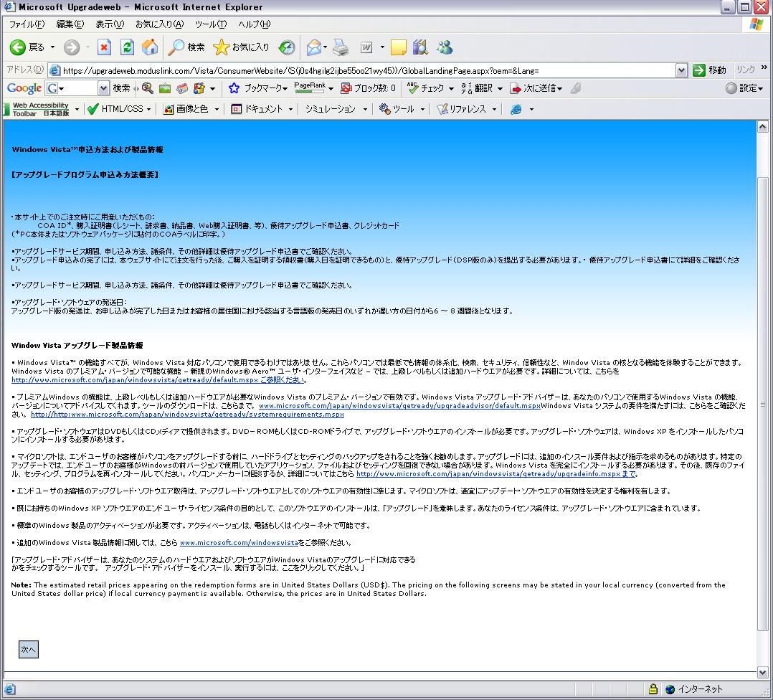This screenshot has height=700, width=773.
Task: Click the yellow note icon
Action: click(399, 47)
